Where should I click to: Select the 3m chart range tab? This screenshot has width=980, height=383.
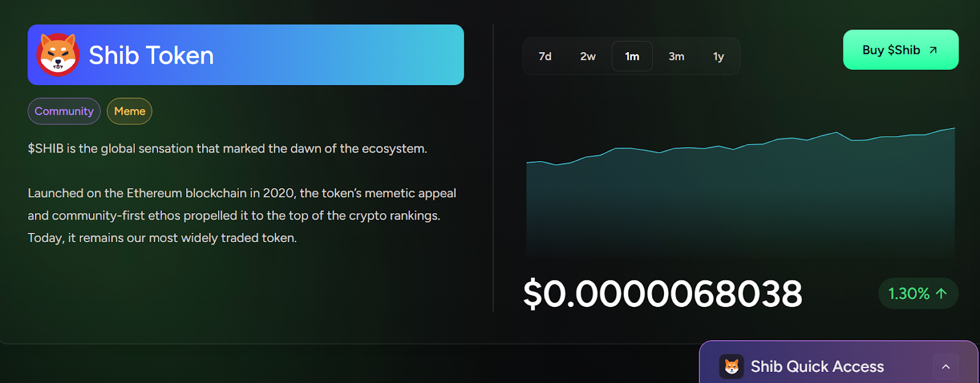click(676, 56)
